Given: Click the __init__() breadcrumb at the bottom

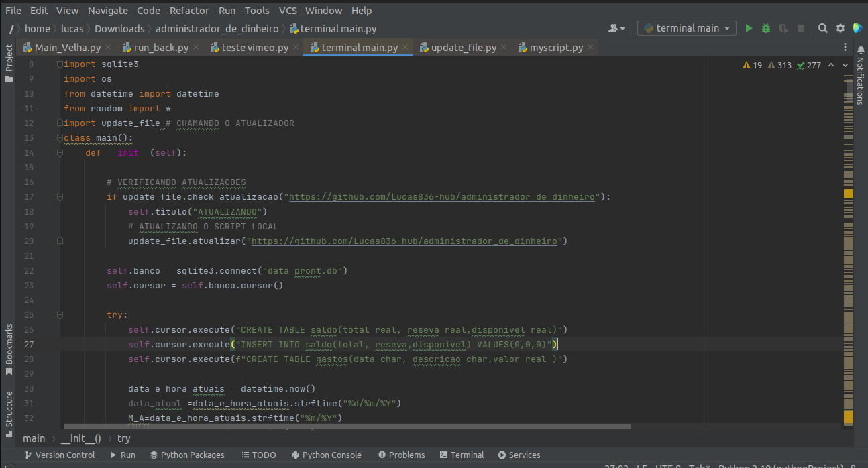Looking at the screenshot, I should click(80, 438).
